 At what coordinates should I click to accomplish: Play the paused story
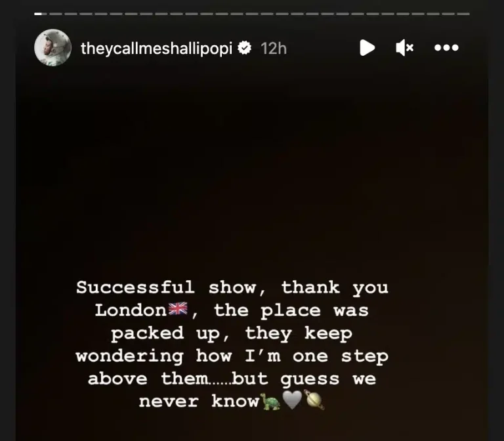[x=367, y=48]
